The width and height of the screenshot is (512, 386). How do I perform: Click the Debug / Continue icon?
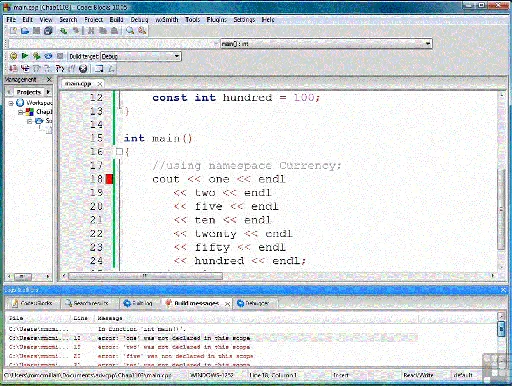click(x=13, y=69)
